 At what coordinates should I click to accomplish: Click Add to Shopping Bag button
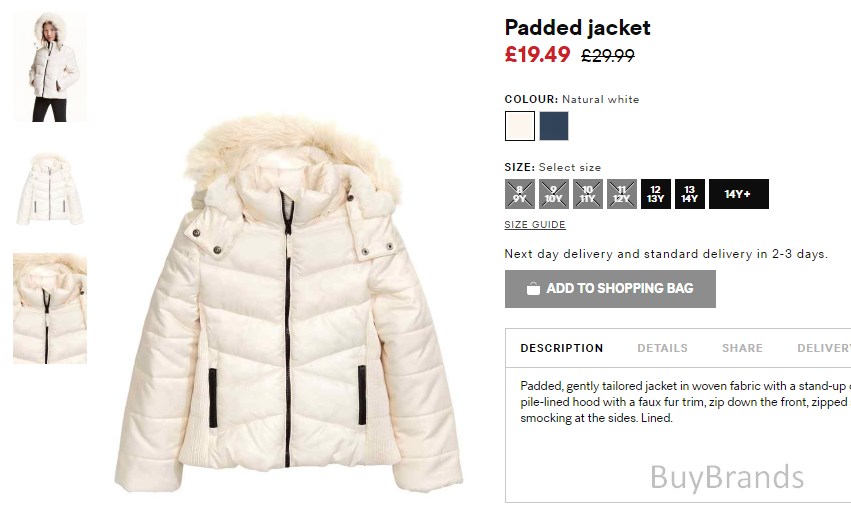click(610, 289)
